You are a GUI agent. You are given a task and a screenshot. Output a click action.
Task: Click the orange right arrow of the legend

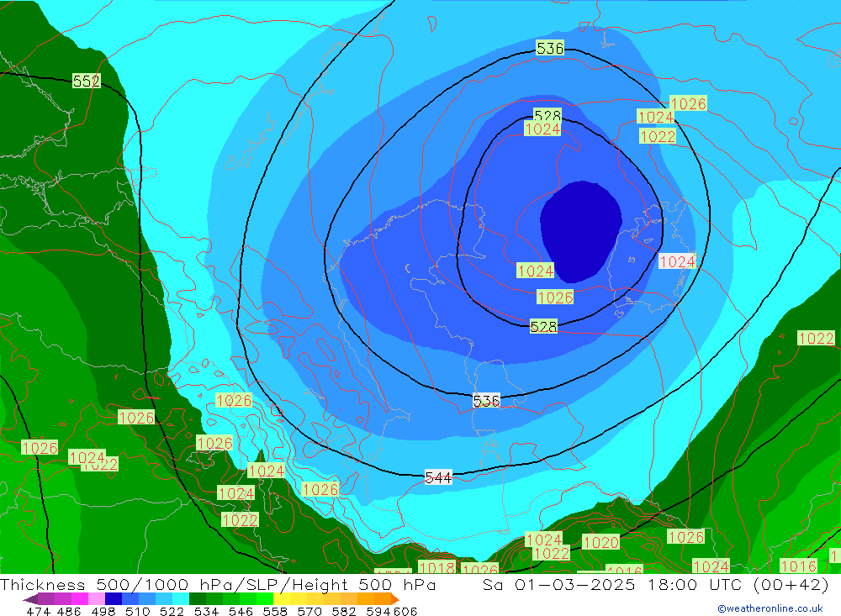coord(394,599)
